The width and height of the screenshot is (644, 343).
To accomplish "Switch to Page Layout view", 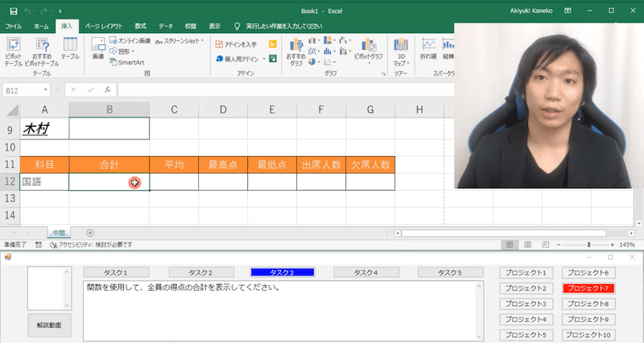I will click(x=528, y=245).
